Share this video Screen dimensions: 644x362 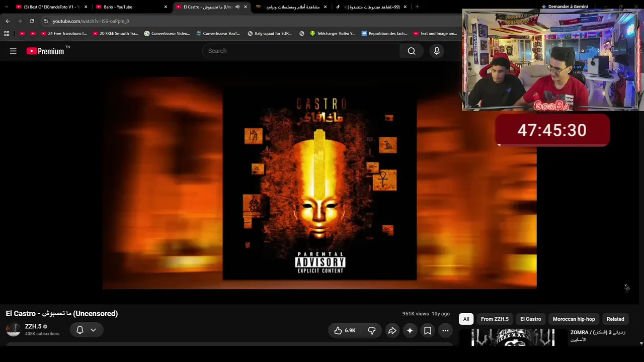pos(392,330)
